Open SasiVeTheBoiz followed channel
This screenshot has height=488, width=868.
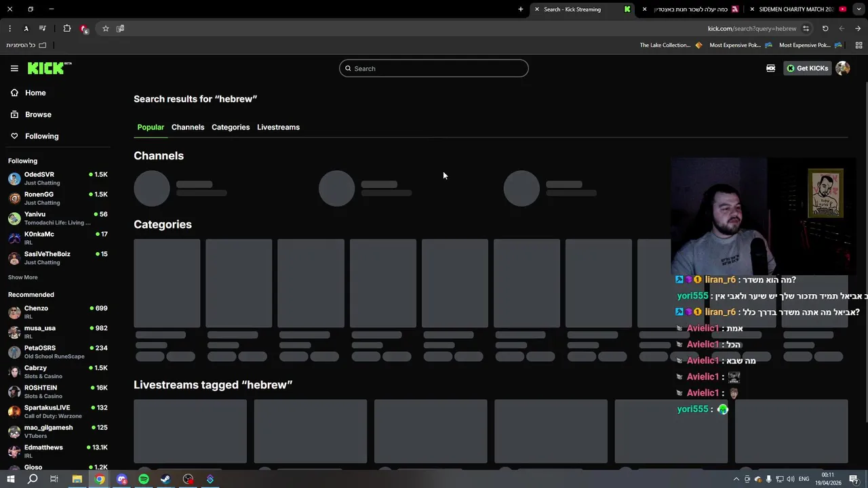(x=58, y=258)
